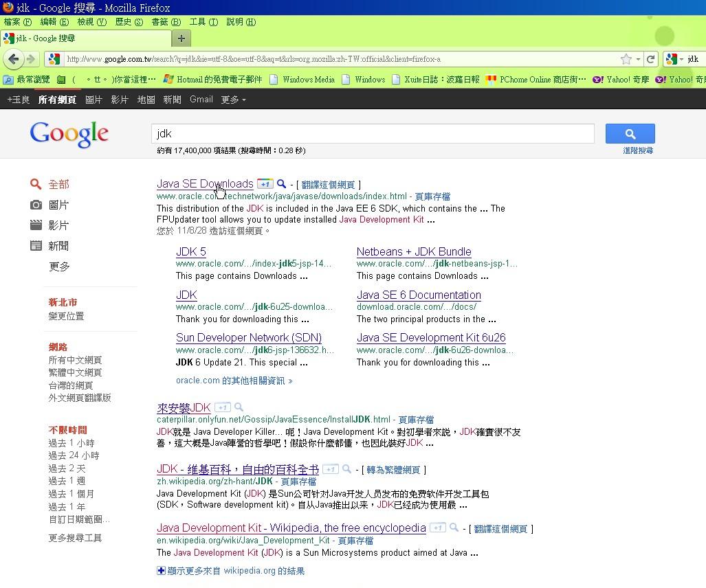Open the Yahoo! 奇摩 bookmark

click(x=621, y=80)
